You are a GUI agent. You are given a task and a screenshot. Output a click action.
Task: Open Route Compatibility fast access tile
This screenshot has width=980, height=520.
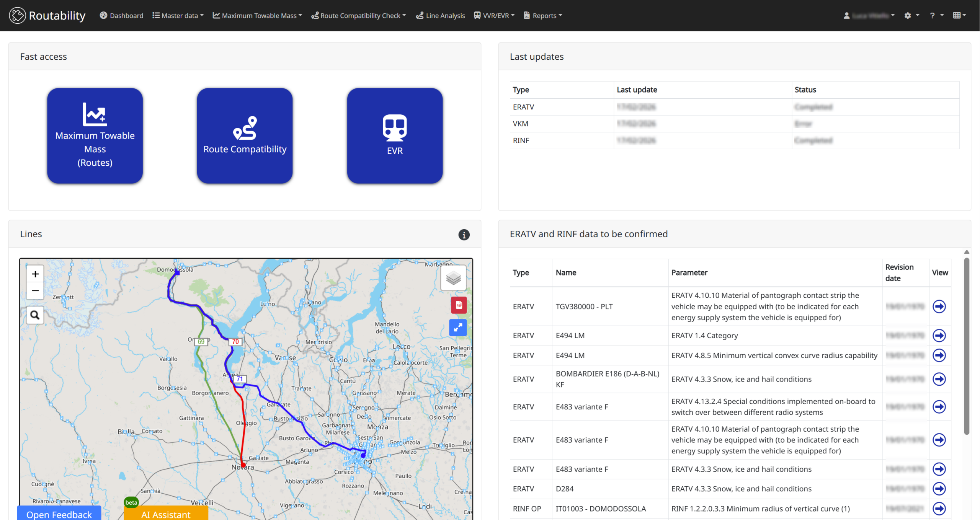[x=245, y=136]
